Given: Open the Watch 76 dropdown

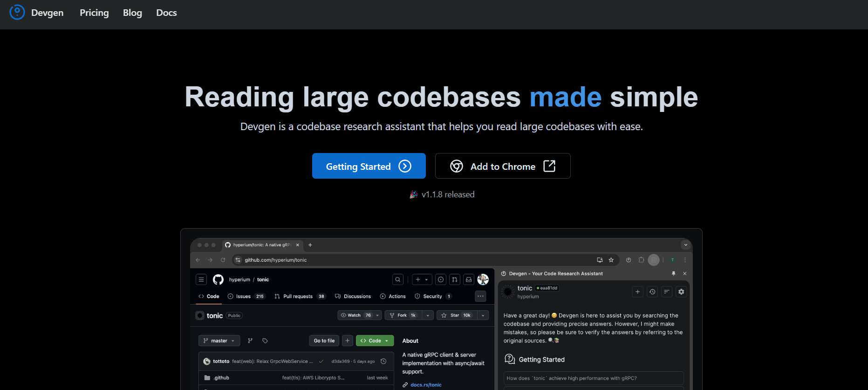Looking at the screenshot, I should (x=360, y=315).
